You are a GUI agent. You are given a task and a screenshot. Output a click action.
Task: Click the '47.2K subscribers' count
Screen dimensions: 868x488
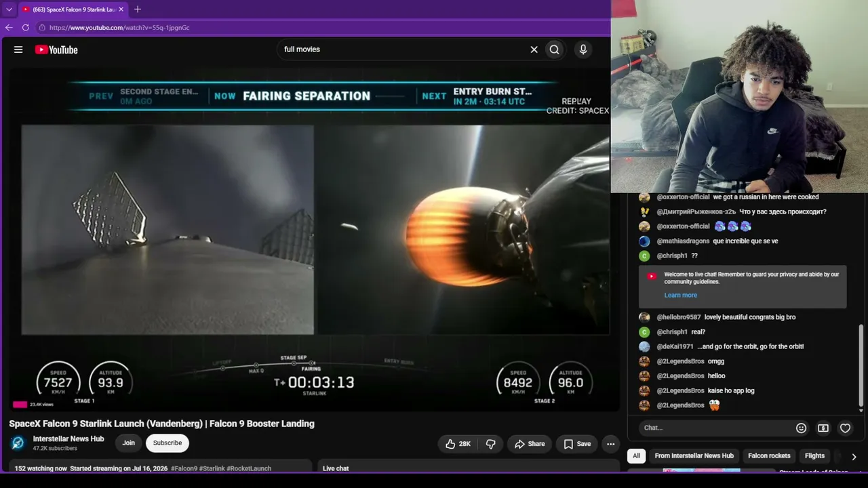(x=55, y=449)
